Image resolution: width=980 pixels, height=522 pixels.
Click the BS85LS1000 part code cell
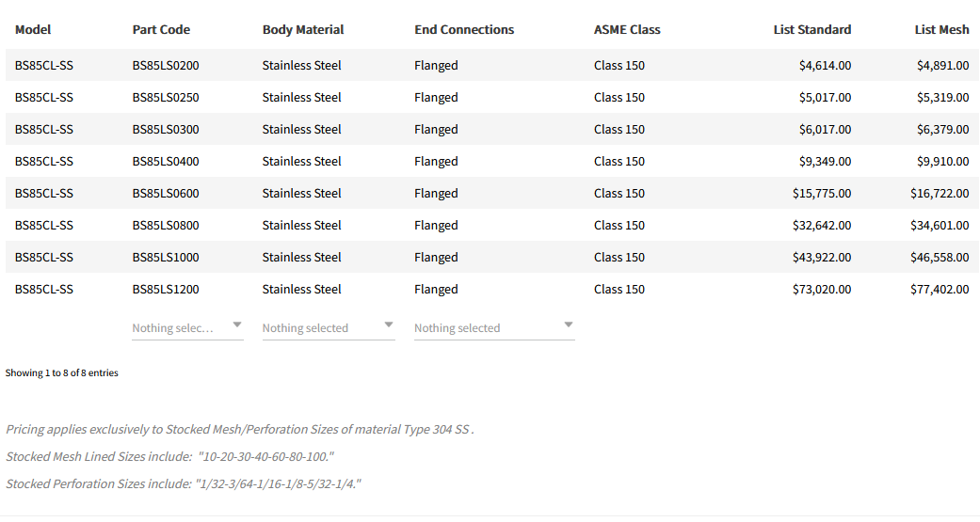[166, 257]
